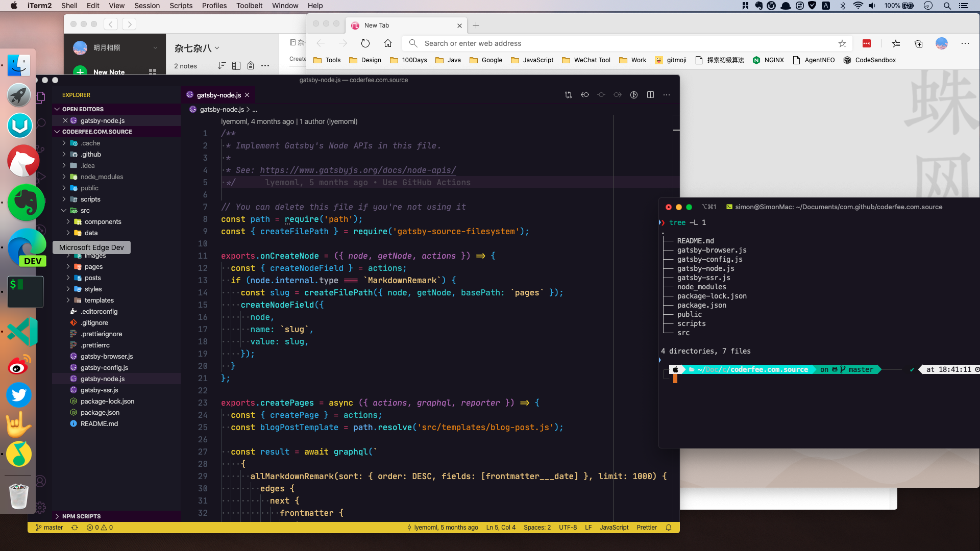Open Twitter from the Dock

(x=19, y=395)
